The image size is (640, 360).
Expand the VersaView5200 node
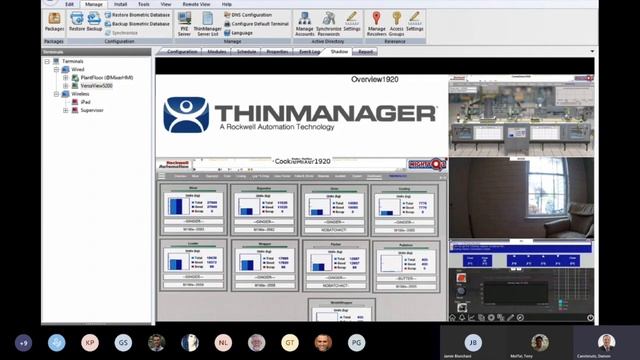click(65, 86)
